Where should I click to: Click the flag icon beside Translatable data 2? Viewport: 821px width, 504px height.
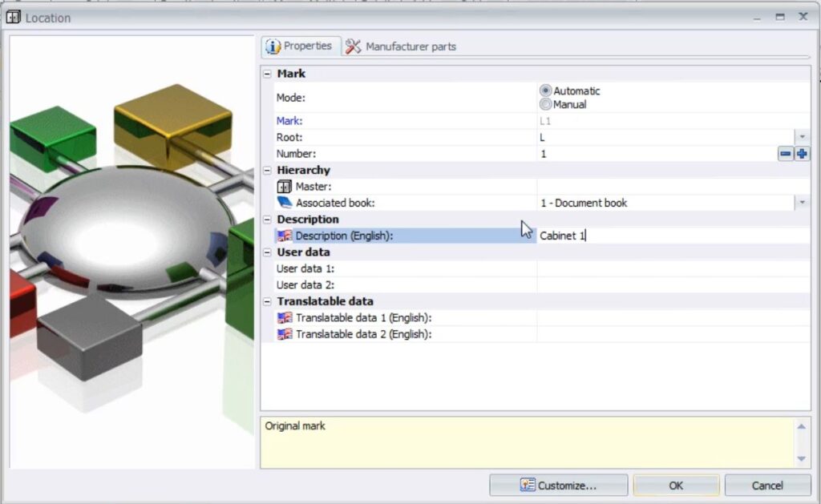click(285, 334)
